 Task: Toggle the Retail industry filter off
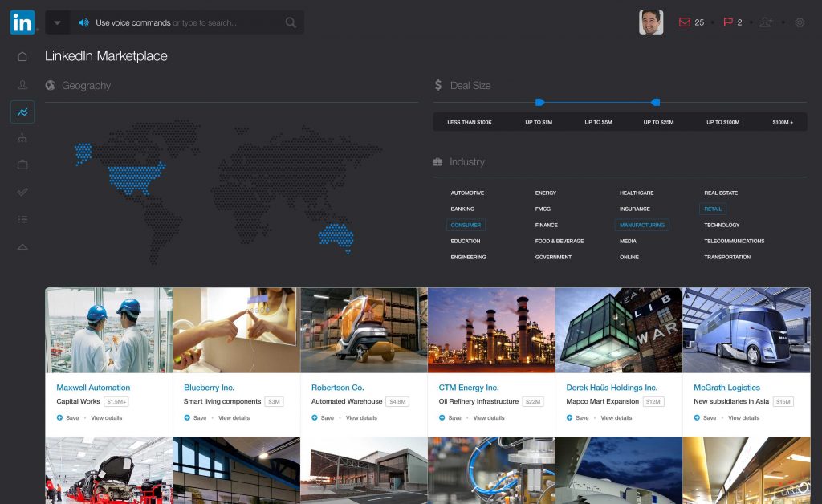click(x=713, y=209)
